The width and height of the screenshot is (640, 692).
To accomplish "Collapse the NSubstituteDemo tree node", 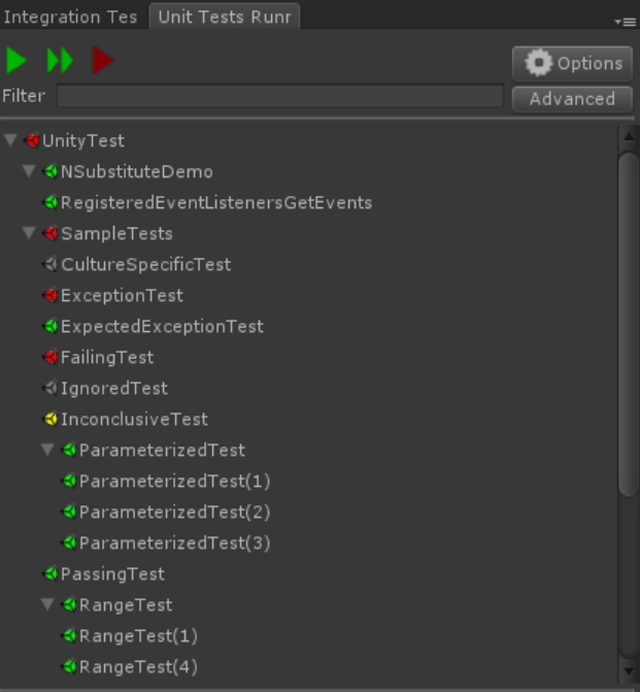I will 29,172.
